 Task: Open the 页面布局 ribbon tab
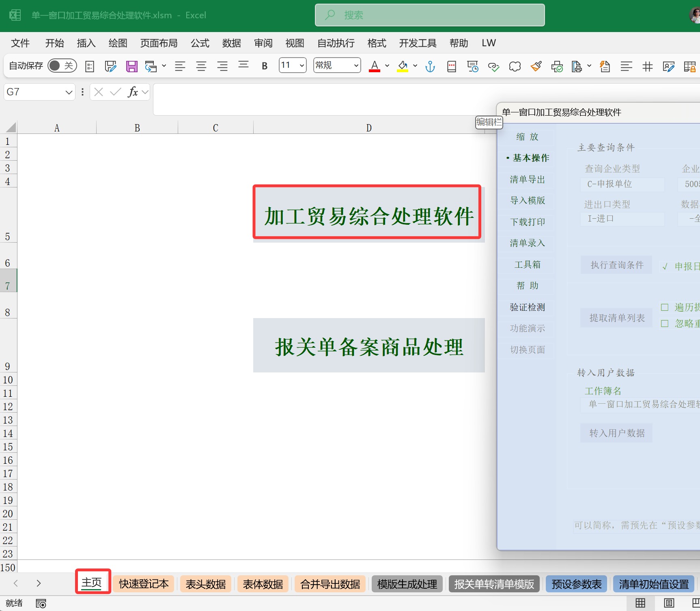159,43
